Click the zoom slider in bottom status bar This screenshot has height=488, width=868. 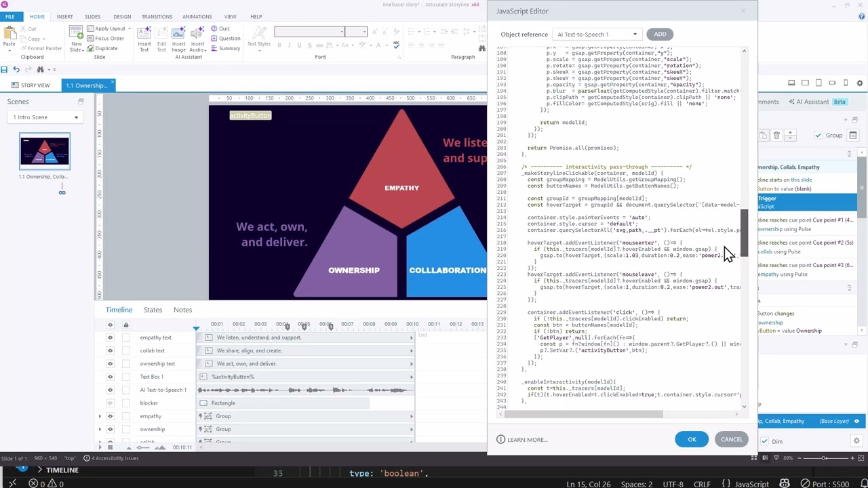(x=825, y=458)
